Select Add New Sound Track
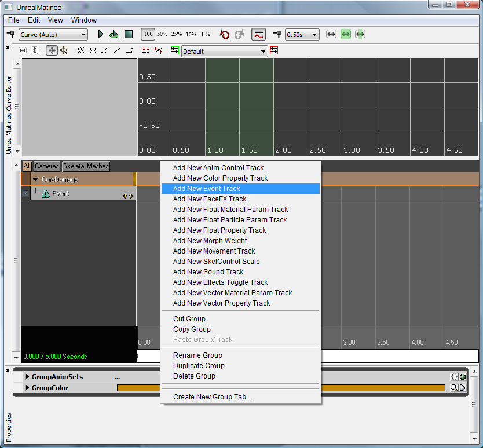The width and height of the screenshot is (483, 448). pyautogui.click(x=240, y=272)
